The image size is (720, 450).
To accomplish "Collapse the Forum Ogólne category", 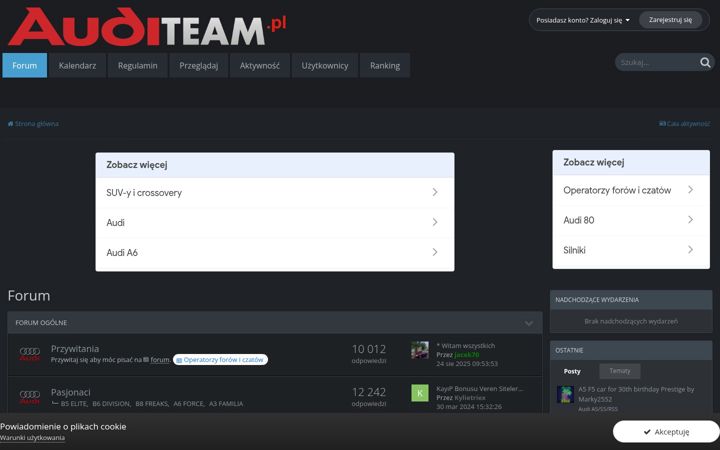I will pyautogui.click(x=529, y=323).
